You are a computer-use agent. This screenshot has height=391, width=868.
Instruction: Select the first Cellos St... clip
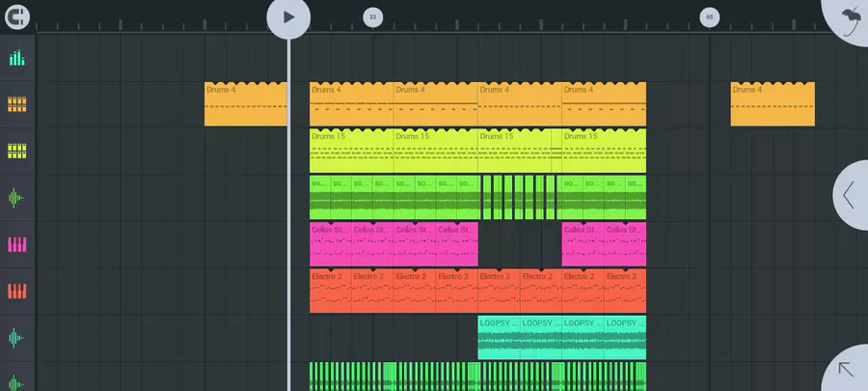pyautogui.click(x=331, y=244)
